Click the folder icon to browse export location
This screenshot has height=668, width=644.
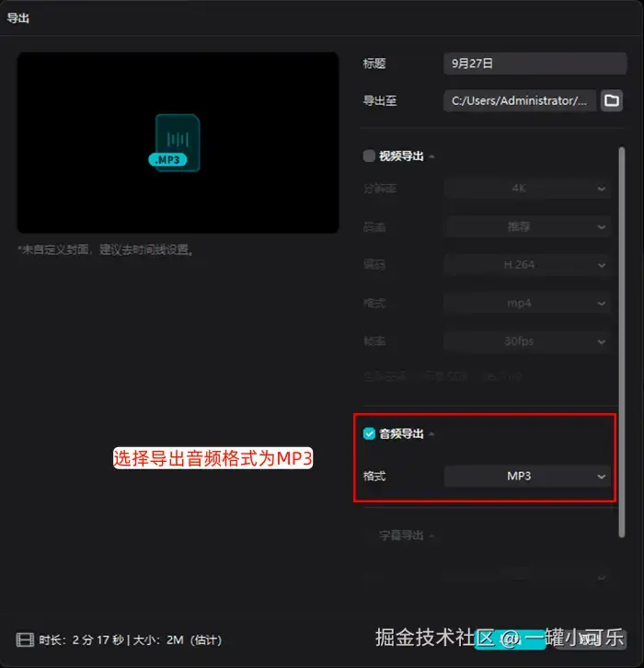pos(612,100)
